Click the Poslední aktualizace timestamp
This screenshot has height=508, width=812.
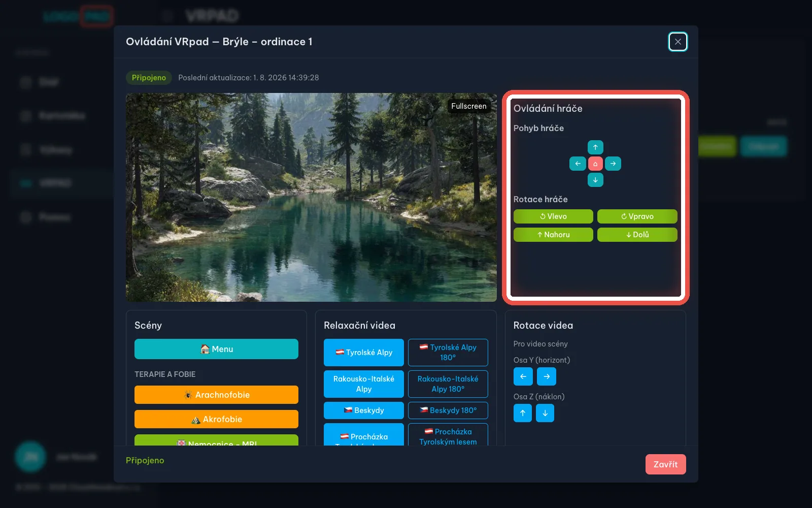coord(249,78)
